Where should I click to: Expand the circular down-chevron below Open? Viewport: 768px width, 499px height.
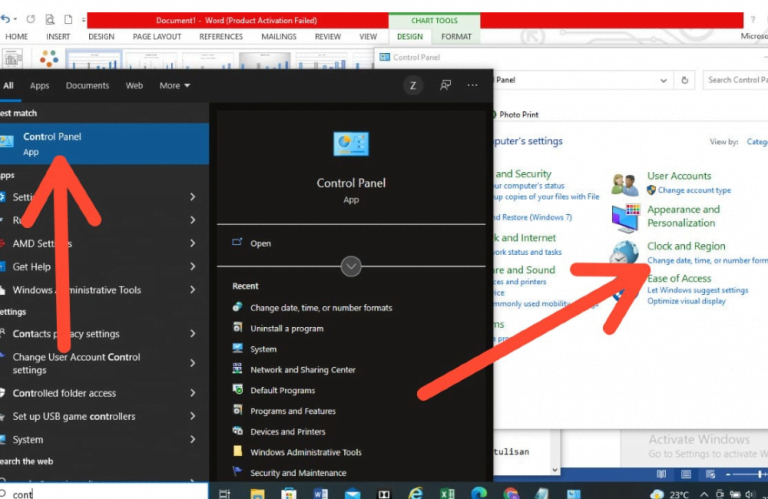(351, 266)
